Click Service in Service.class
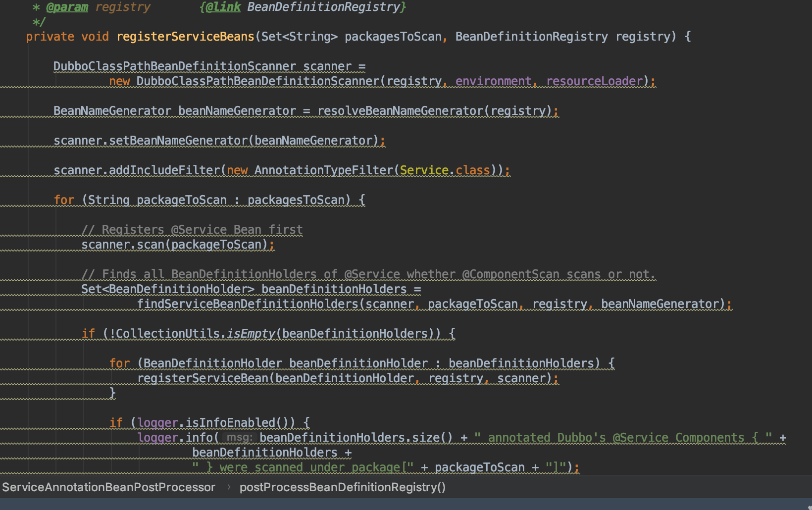The image size is (812, 510). click(x=424, y=170)
